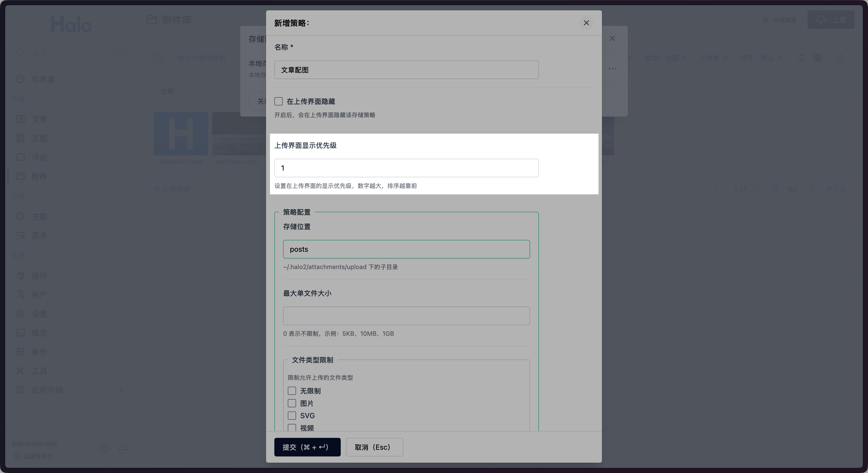Enable the SVG file type checkbox
The height and width of the screenshot is (473, 868).
[292, 416]
